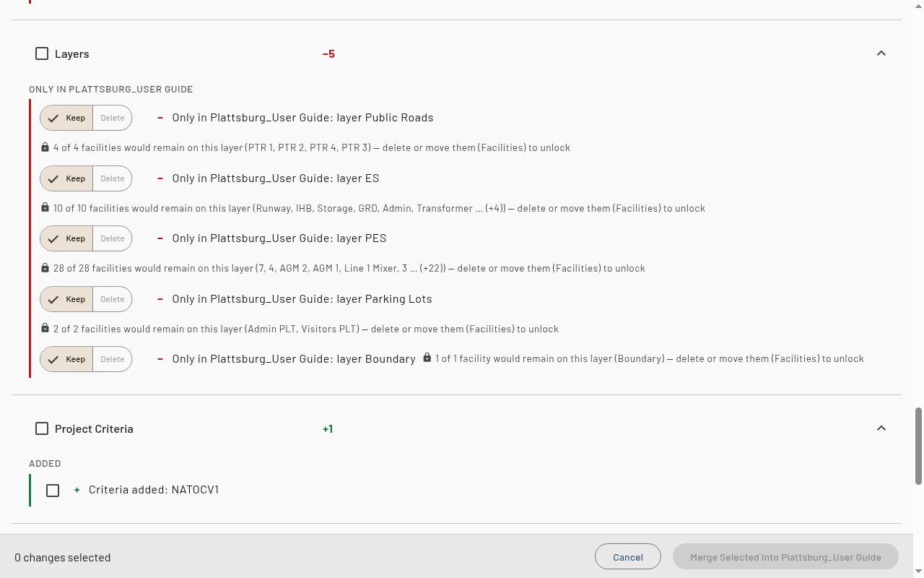The height and width of the screenshot is (578, 924).
Task: Check the Layers section checkbox
Action: (x=42, y=53)
